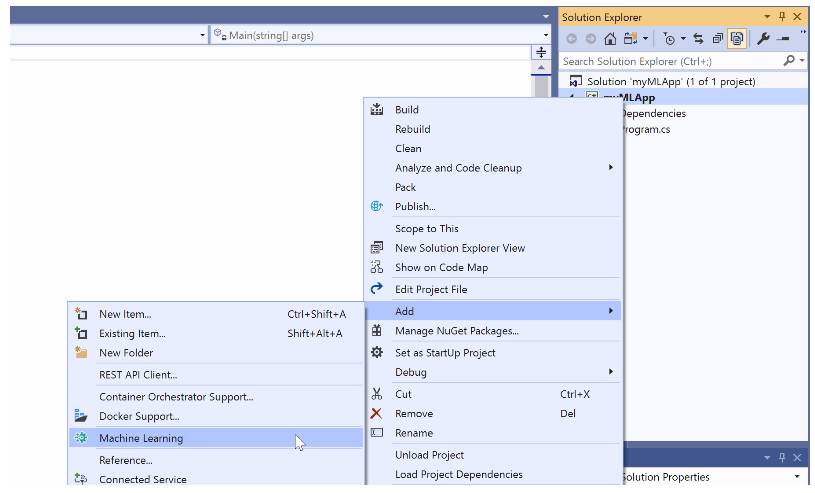This screenshot has height=493, width=815.
Task: Switch between solutions and folder views
Action: 630,38
